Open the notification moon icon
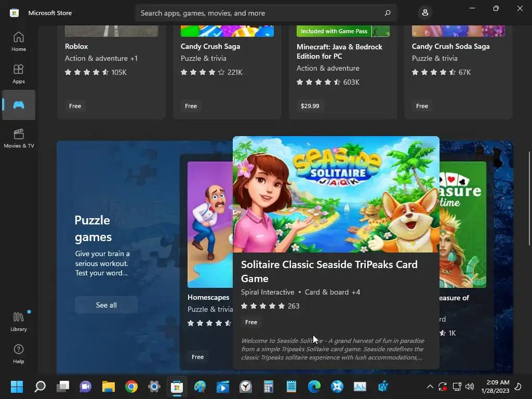 tap(518, 387)
